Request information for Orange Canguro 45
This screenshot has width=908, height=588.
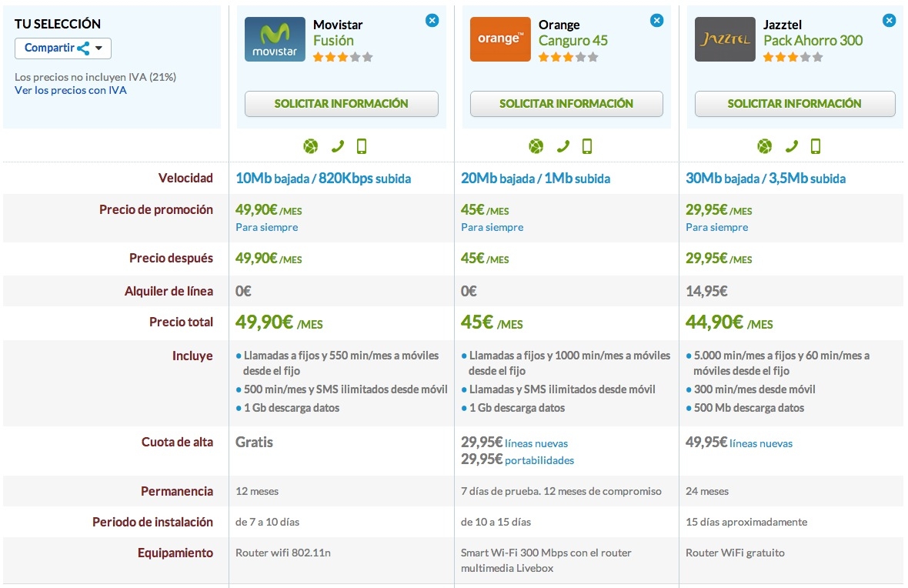pos(566,104)
